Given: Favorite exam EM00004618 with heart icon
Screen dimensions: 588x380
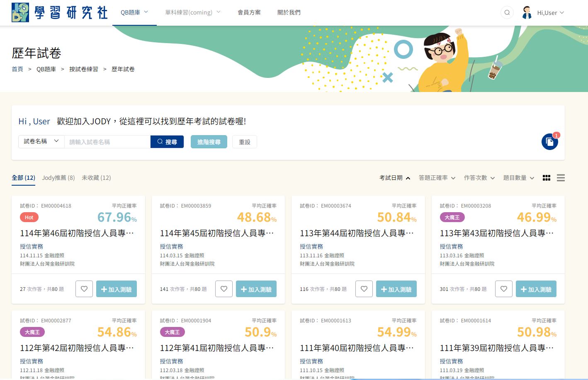Looking at the screenshot, I should point(84,289).
